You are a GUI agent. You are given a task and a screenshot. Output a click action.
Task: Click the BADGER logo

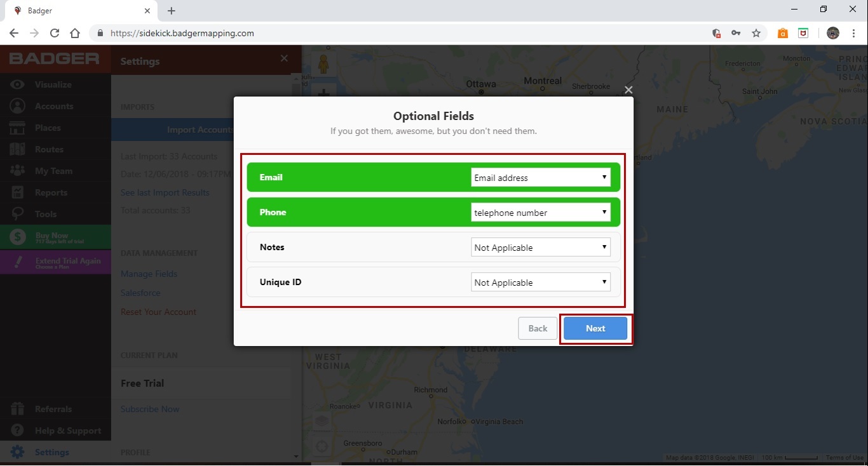(54, 58)
